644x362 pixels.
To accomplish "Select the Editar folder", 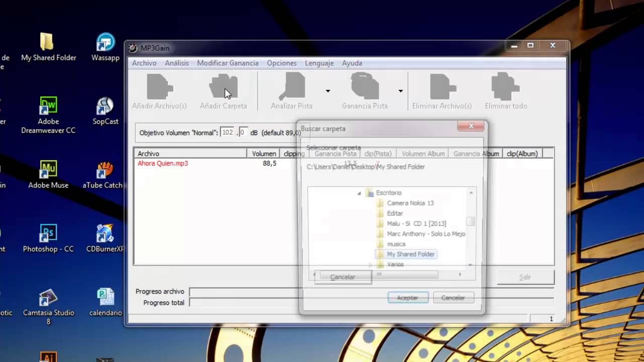I will [x=395, y=213].
